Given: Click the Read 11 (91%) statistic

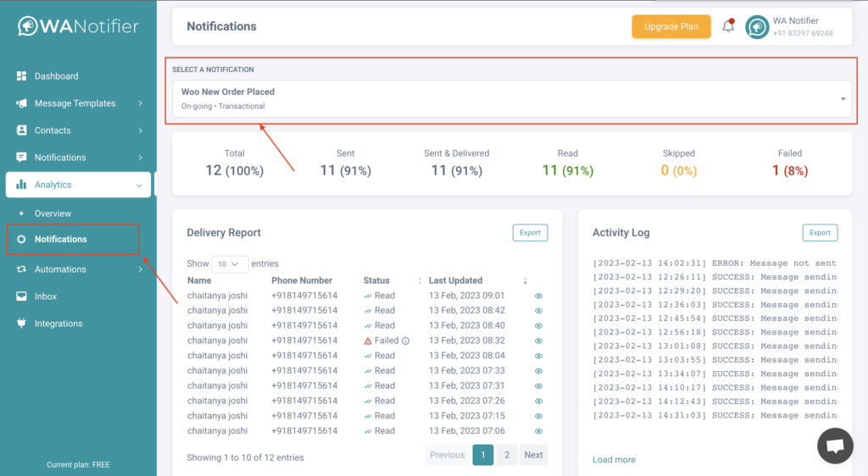Looking at the screenshot, I should coord(568,163).
